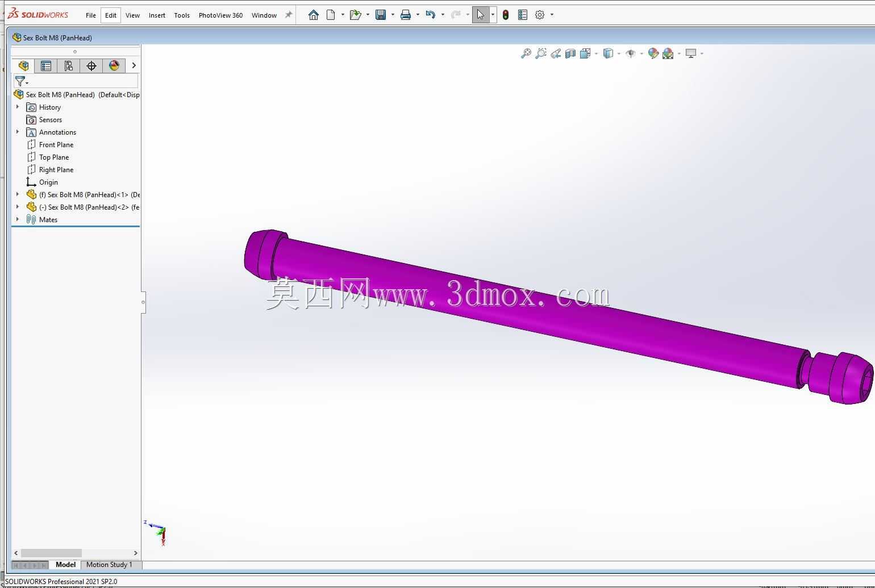Undo the last action

coord(430,15)
